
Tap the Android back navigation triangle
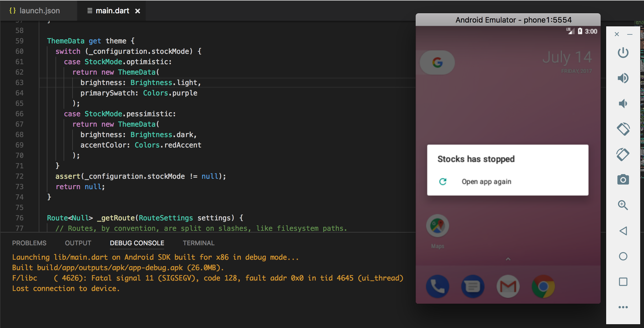pos(623,231)
